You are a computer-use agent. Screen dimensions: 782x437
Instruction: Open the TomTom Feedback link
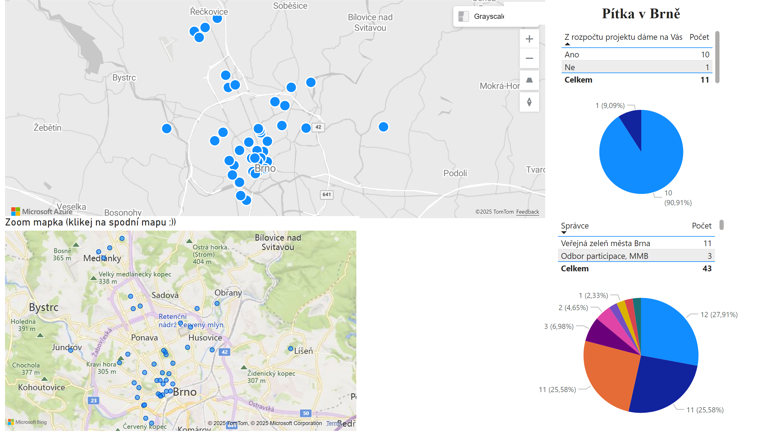pyautogui.click(x=527, y=212)
